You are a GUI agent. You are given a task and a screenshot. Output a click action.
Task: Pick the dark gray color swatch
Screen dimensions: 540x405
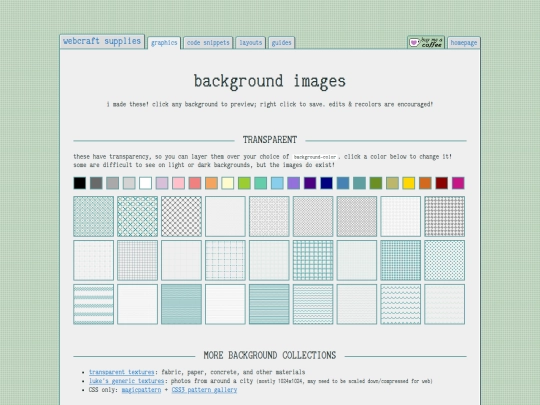point(96,183)
